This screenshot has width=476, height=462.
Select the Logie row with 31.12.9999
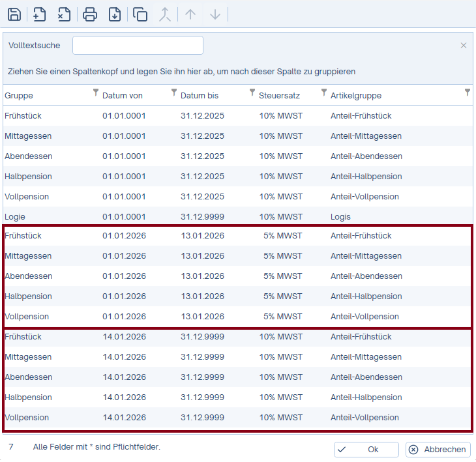click(x=196, y=217)
